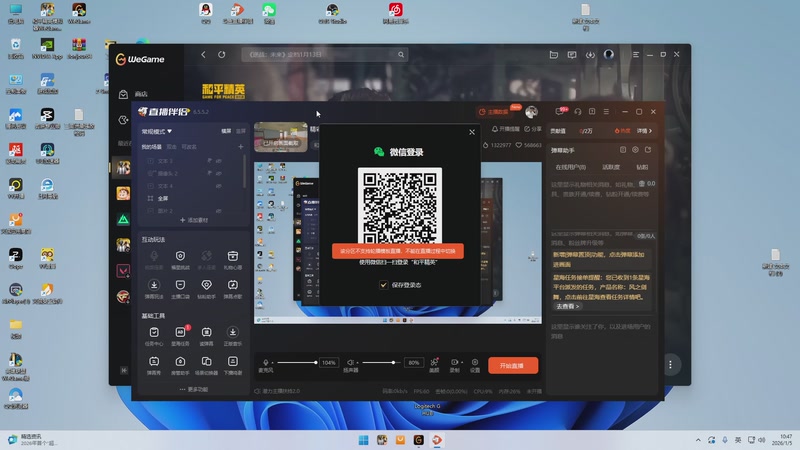
Task: Toggle visibility eye for 文本 4 source
Action: coord(218,186)
